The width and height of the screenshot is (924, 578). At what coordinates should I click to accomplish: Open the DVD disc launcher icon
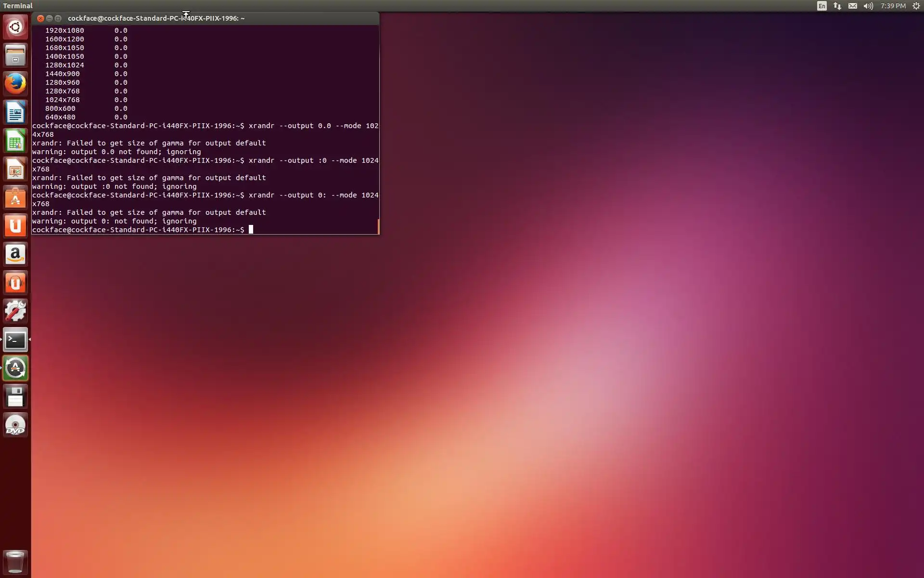(x=15, y=425)
